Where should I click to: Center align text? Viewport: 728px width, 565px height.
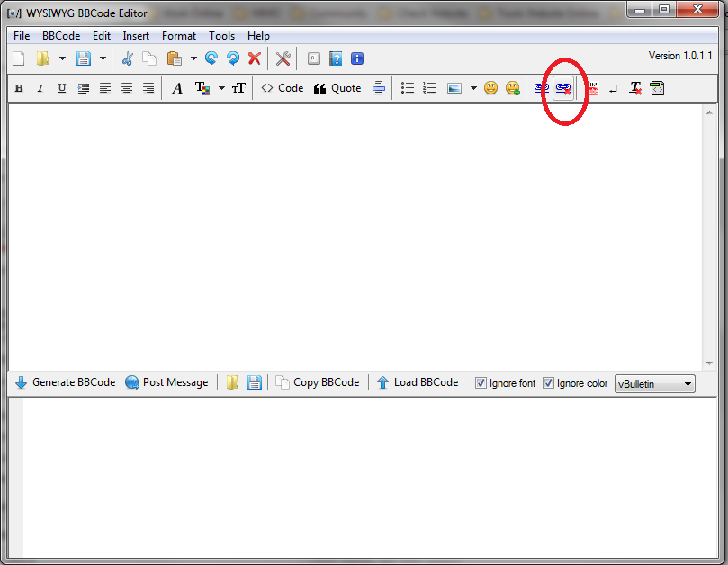(127, 88)
